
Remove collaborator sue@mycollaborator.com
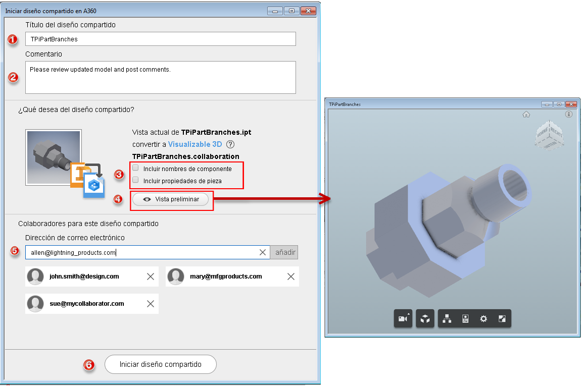tap(151, 304)
